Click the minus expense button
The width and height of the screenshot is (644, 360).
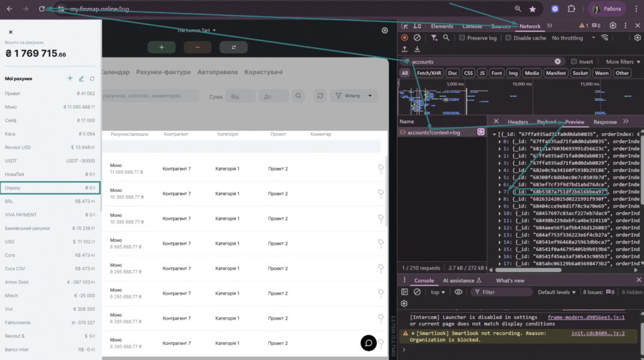coord(197,47)
